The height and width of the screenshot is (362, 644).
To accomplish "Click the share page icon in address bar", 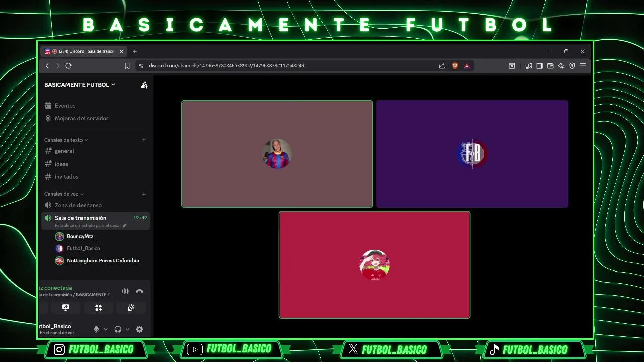I will [x=442, y=66].
